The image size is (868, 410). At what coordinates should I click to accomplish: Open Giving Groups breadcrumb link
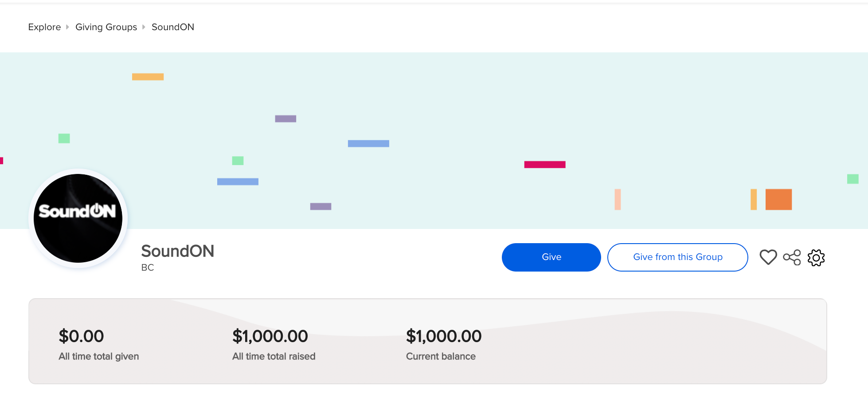point(106,27)
